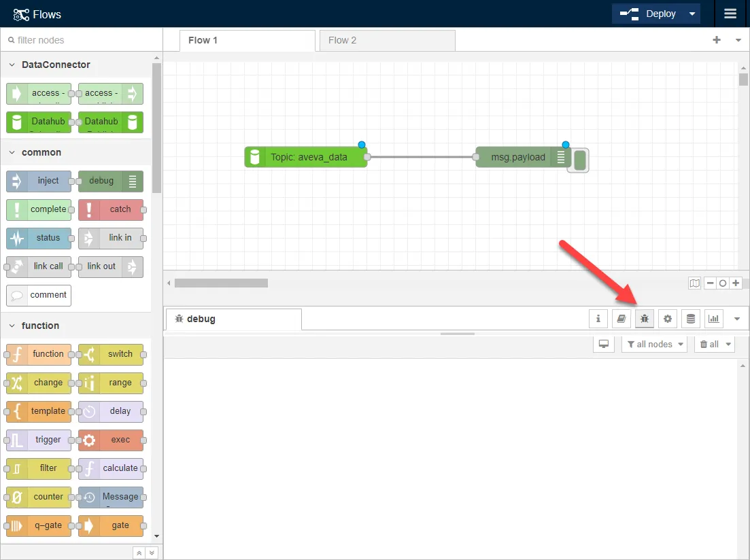Viewport: 750px width, 560px height.
Task: Open debug in new window monitor icon
Action: click(604, 345)
